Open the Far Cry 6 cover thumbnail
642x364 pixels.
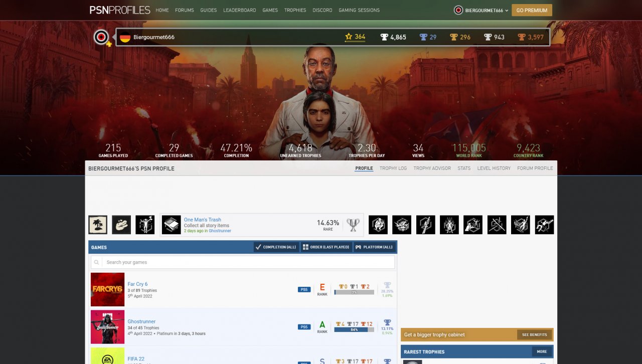click(107, 289)
